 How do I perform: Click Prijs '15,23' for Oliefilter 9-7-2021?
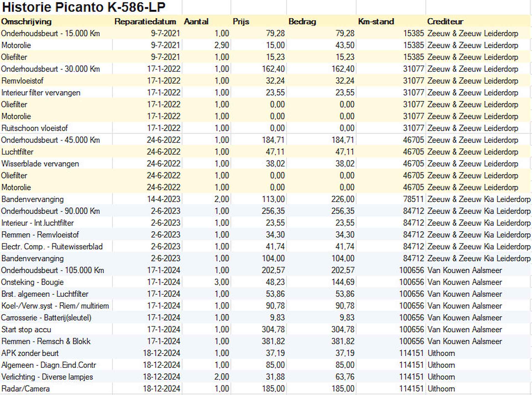[x=275, y=57]
